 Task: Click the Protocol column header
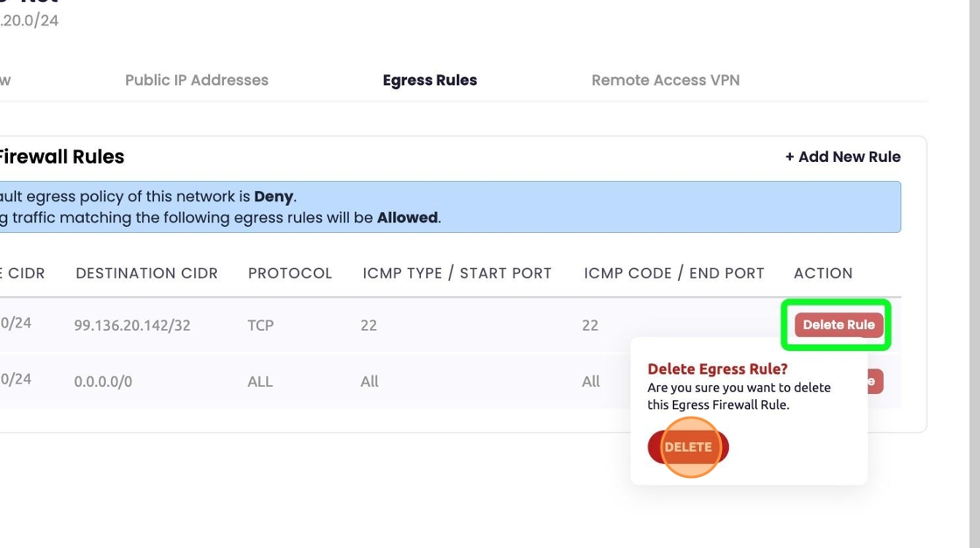[x=290, y=273]
